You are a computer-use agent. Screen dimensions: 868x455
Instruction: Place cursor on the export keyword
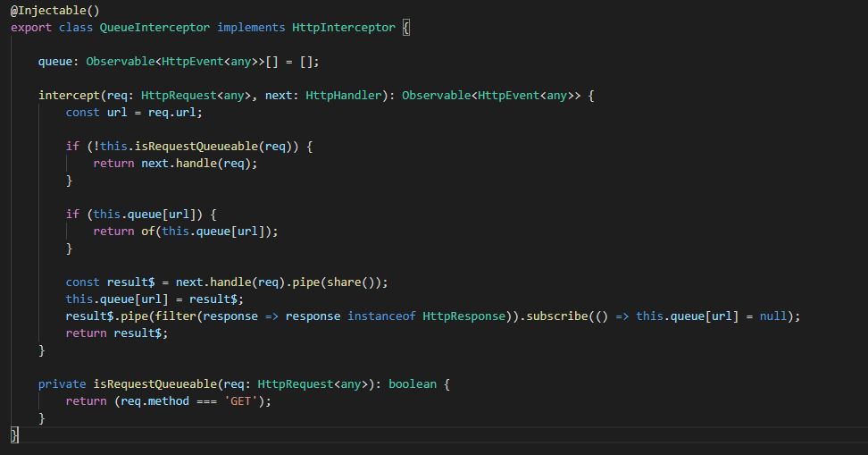point(31,27)
